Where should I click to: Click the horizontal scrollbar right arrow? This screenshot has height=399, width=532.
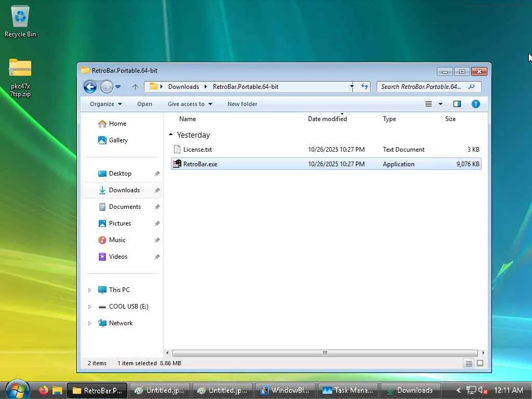click(483, 353)
